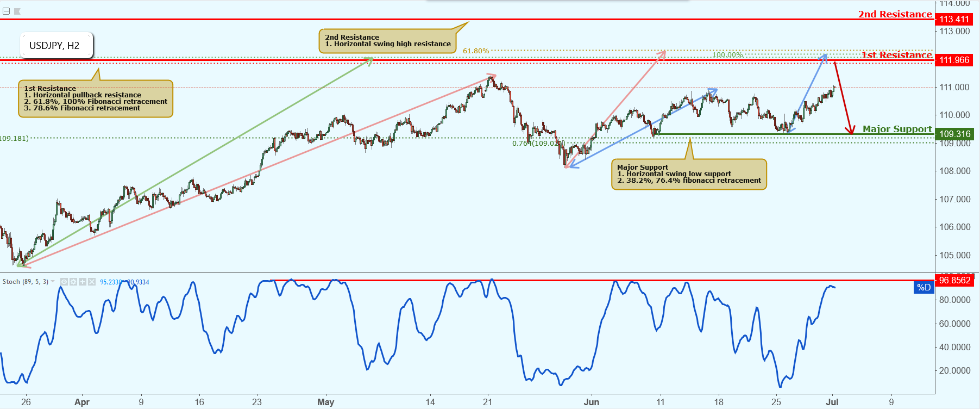Toggle Stoch indicator visibility eye icon

64,282
